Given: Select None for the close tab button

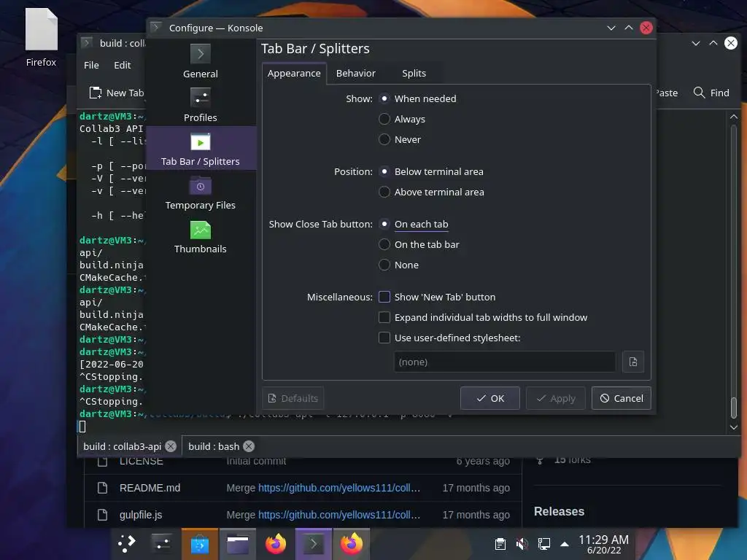Looking at the screenshot, I should [384, 265].
